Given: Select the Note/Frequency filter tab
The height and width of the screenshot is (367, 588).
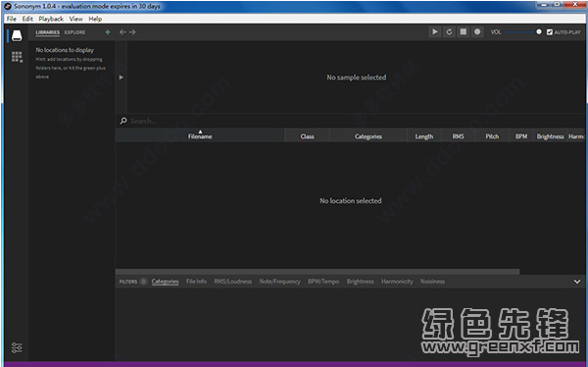Looking at the screenshot, I should point(279,282).
